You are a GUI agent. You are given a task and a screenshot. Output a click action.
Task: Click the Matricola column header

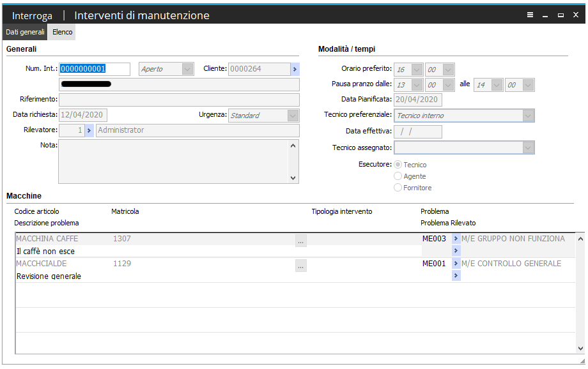pos(125,211)
